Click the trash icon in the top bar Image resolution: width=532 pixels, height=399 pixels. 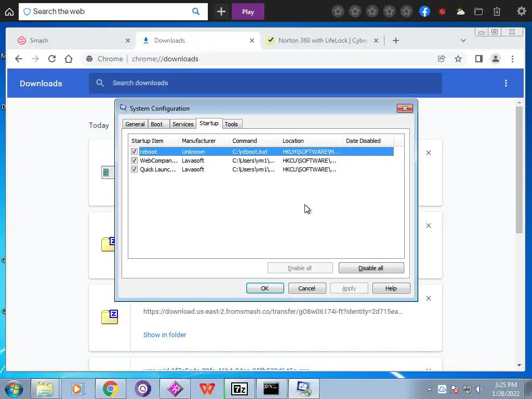497,12
